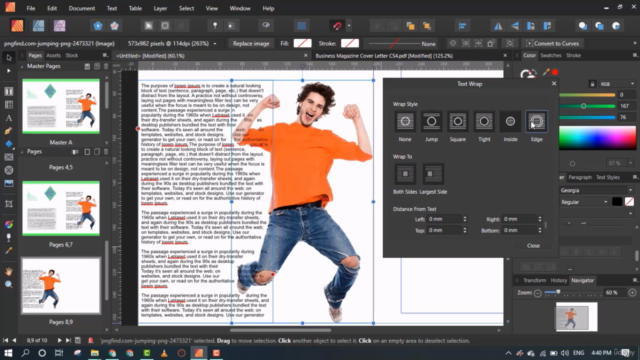
Task: Select the Pen tool
Action: coord(9,131)
